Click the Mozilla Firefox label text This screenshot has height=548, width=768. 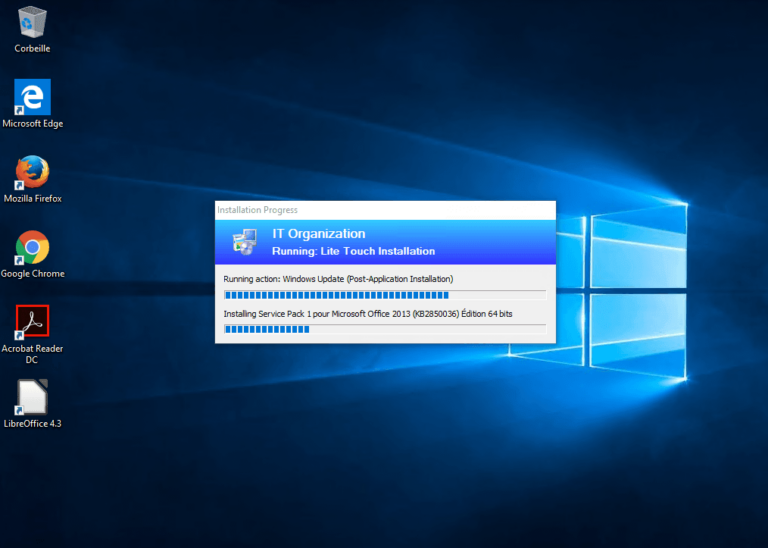pos(32,198)
